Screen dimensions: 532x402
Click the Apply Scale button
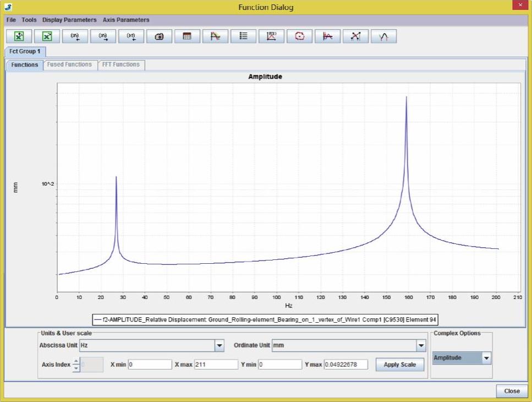point(400,365)
